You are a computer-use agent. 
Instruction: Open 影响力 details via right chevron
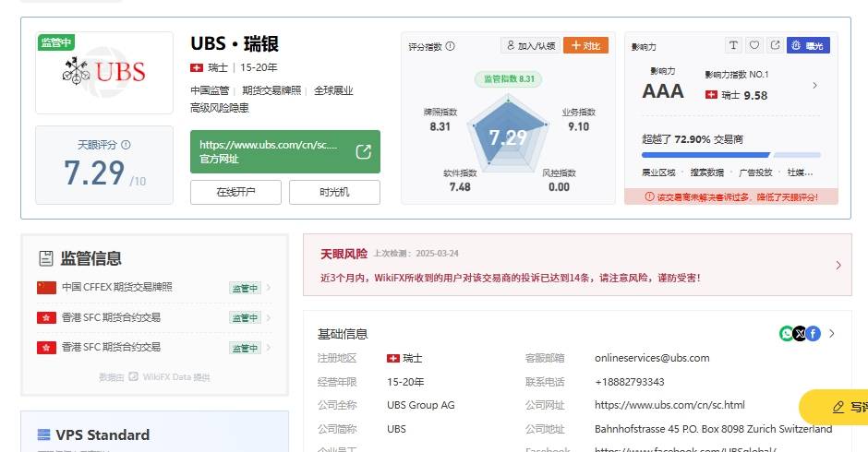click(x=814, y=85)
